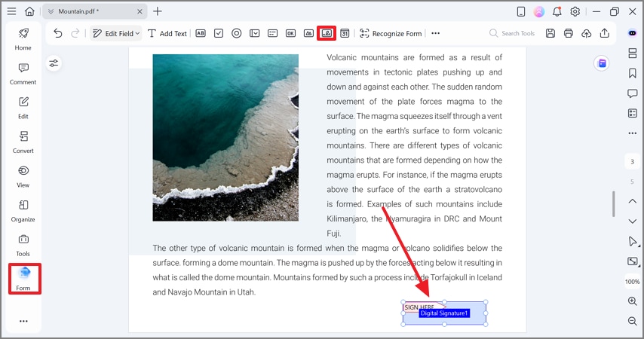644x339 pixels.
Task: Open the mobile device icon
Action: tap(521, 11)
